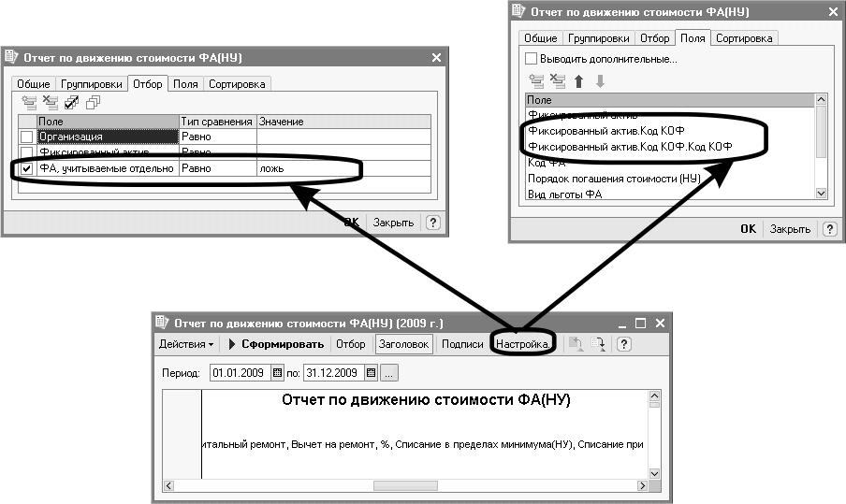Click the add filter row icon in the Отбор dialog
This screenshot has width=846, height=504.
[x=28, y=103]
